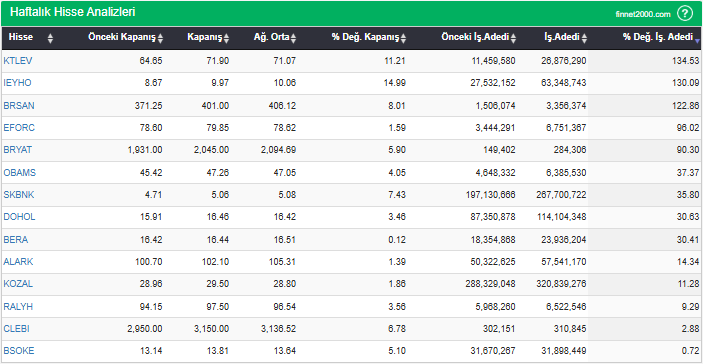
Task: Sort by Hisse column arrows
Action: pos(50,39)
